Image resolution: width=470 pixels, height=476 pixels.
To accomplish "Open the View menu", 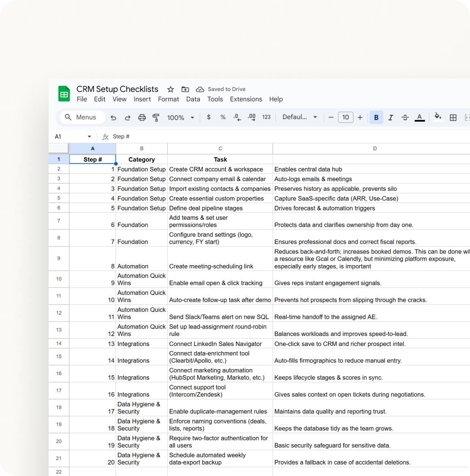I will pyautogui.click(x=120, y=99).
